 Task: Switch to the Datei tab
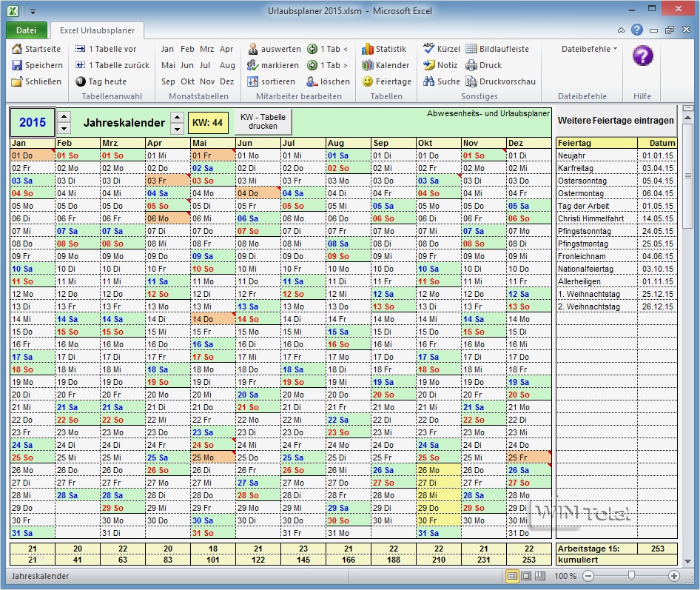click(27, 30)
